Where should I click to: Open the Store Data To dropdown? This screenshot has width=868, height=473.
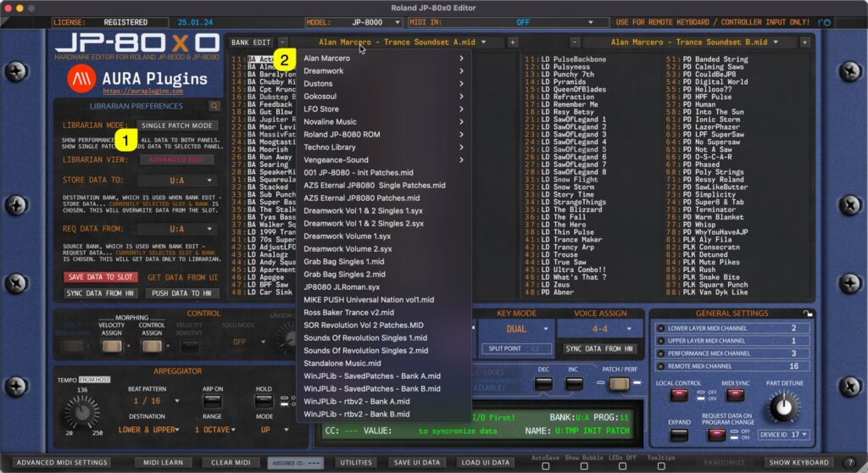[x=176, y=181]
